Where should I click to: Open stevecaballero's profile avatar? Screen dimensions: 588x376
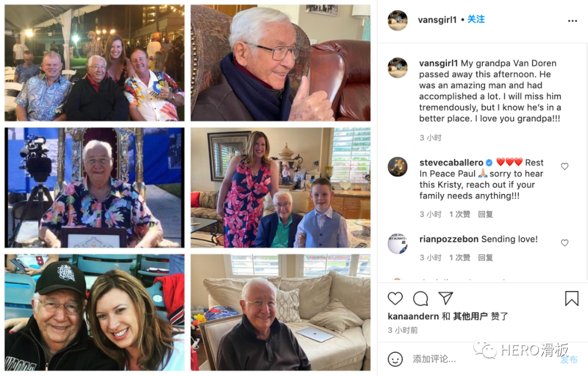(397, 167)
